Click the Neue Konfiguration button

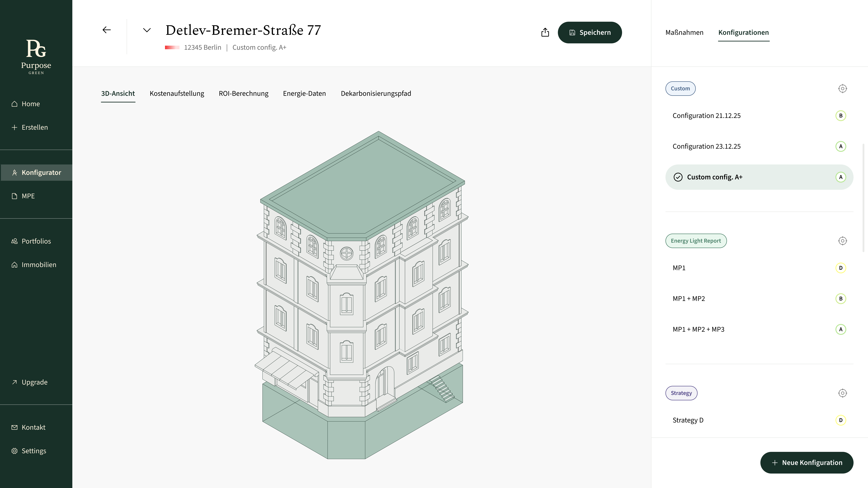click(x=807, y=463)
